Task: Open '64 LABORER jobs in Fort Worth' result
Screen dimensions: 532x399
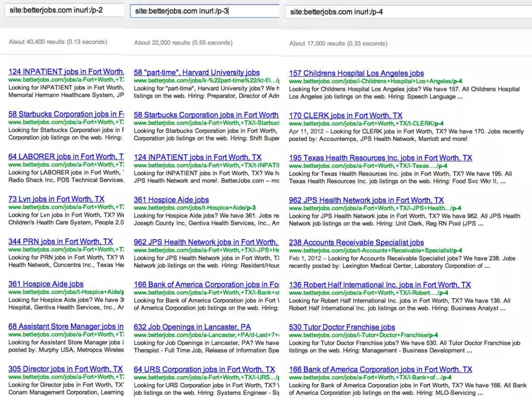Action: (66, 157)
